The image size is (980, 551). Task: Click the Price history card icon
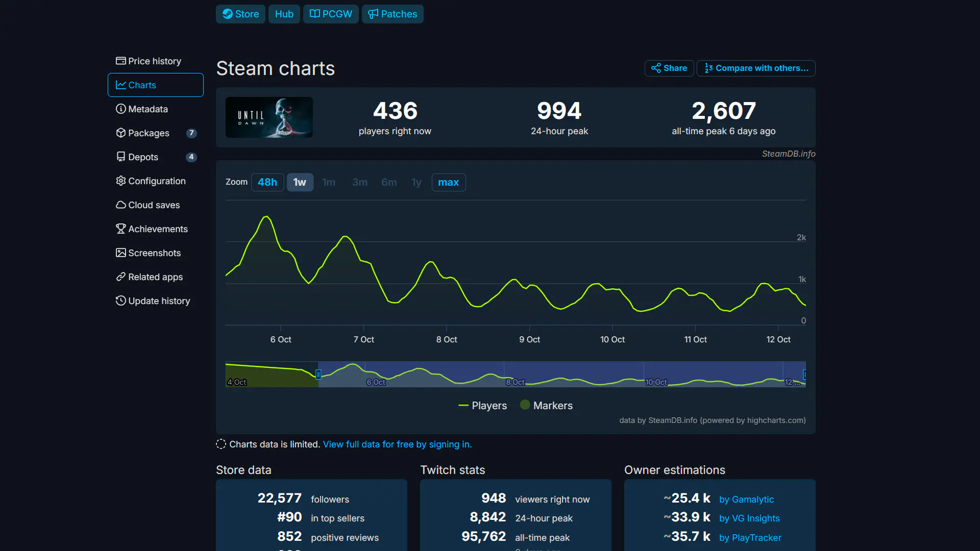point(121,61)
